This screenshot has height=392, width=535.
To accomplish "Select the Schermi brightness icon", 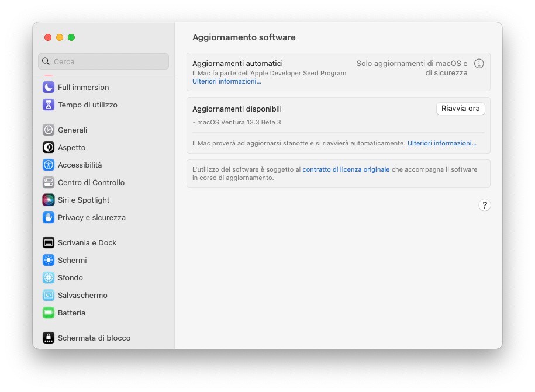I will pos(48,260).
